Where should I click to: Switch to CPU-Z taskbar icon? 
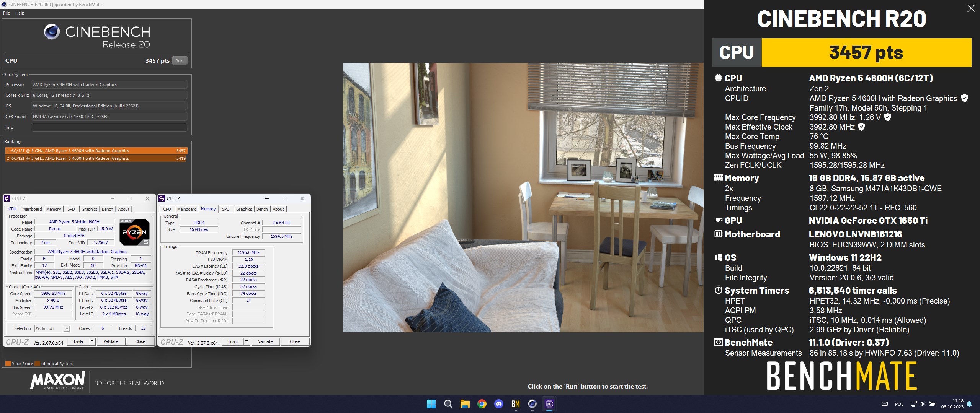tap(549, 404)
